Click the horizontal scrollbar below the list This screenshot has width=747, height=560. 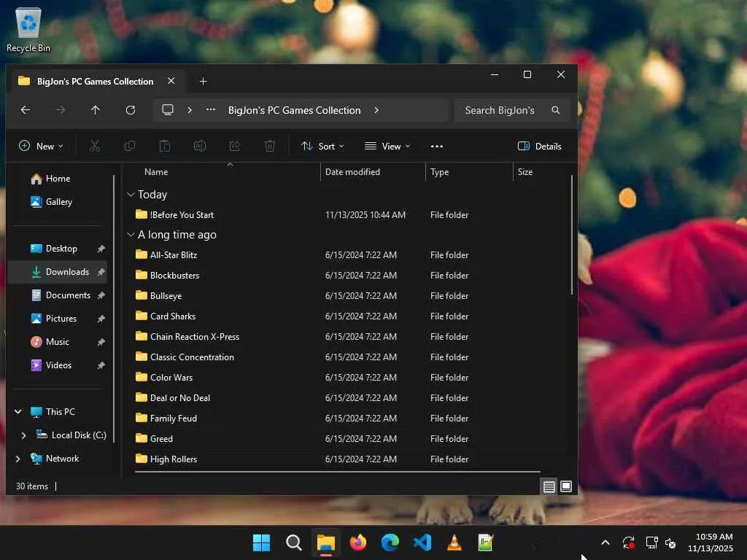click(x=338, y=472)
